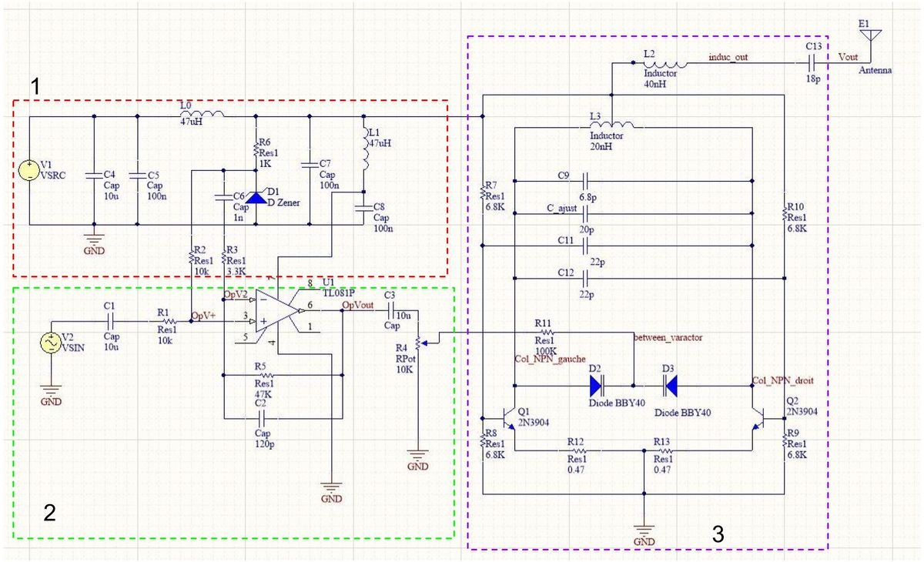
Task: Select the D2 BBY40 varactor diode
Action: click(x=599, y=383)
